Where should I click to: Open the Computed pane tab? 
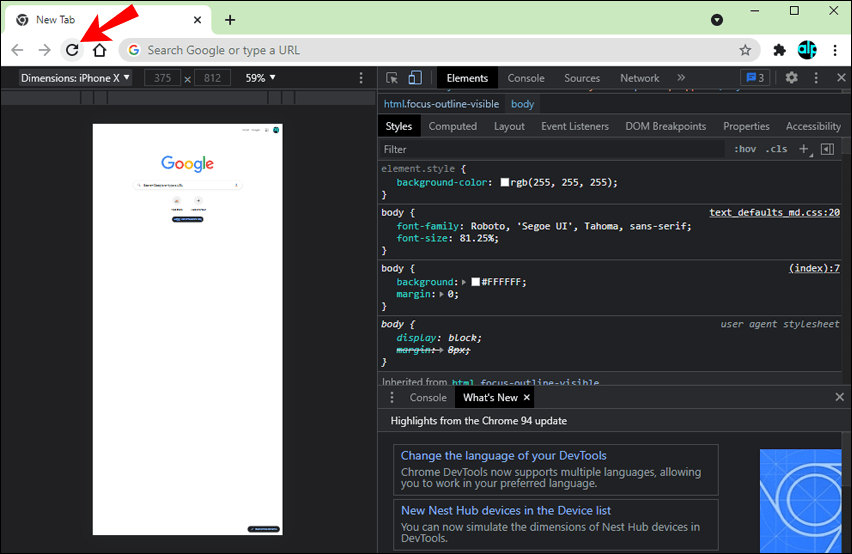(453, 126)
